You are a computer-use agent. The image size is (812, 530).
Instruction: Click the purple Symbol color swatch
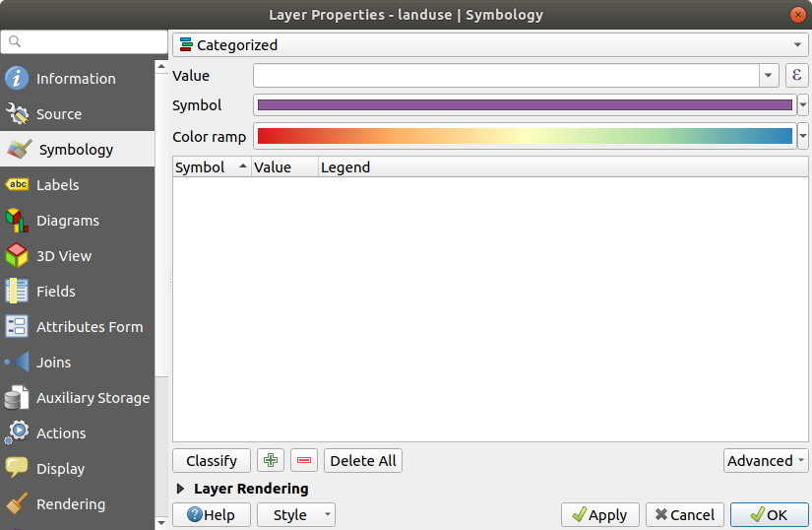click(x=524, y=105)
